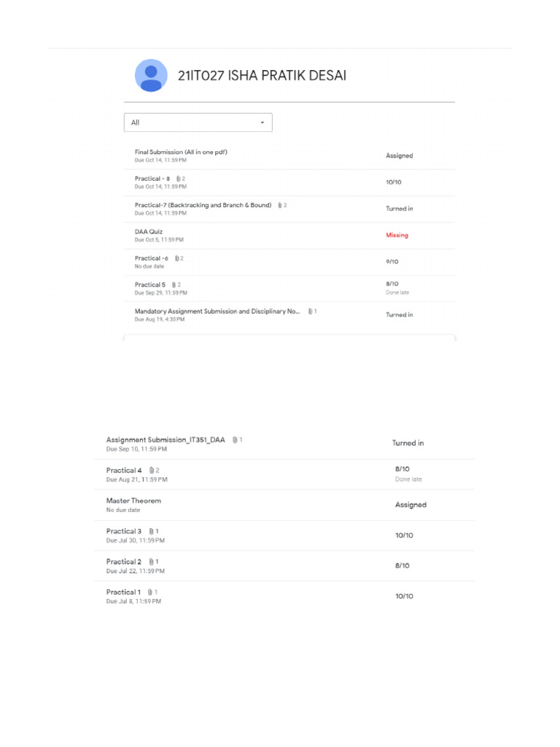
Task: Open the DAA Quiz assignment
Action: [x=149, y=232]
